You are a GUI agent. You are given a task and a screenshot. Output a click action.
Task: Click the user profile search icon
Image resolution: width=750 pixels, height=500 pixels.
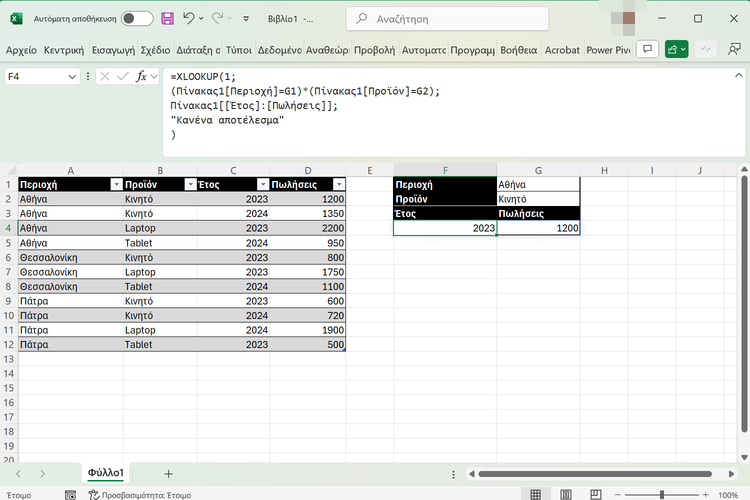734,49
